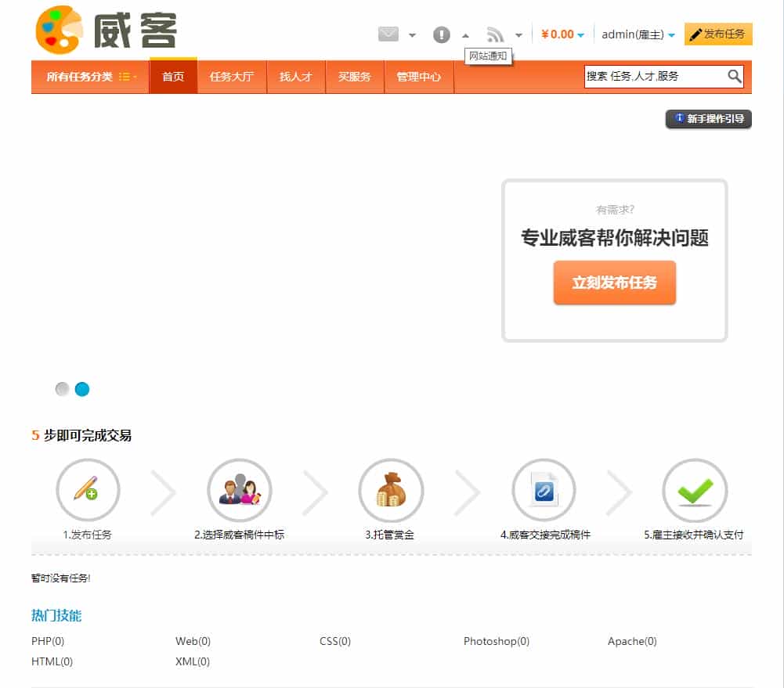
Task: Open the RSS feed icon
Action: click(x=494, y=35)
